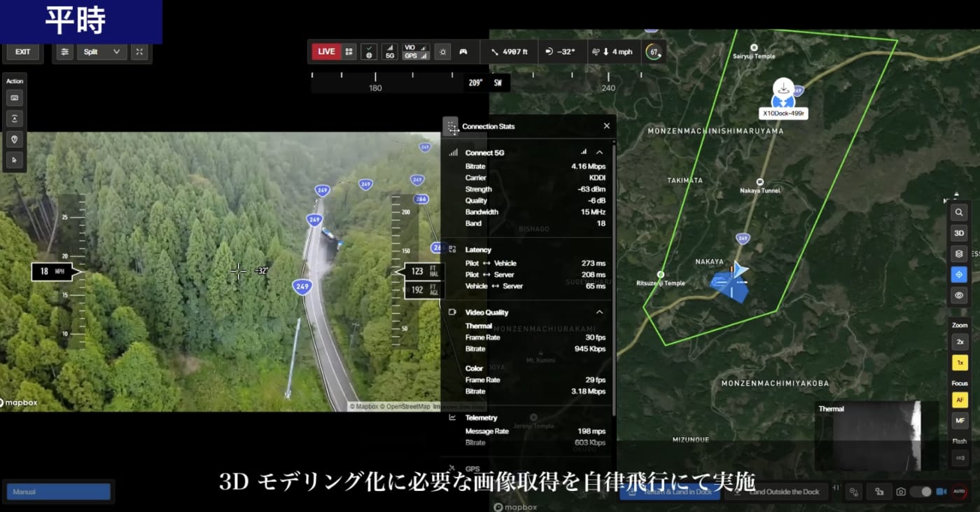The height and width of the screenshot is (512, 980).
Task: Click the camera capture icon near bottom right
Action: click(901, 491)
